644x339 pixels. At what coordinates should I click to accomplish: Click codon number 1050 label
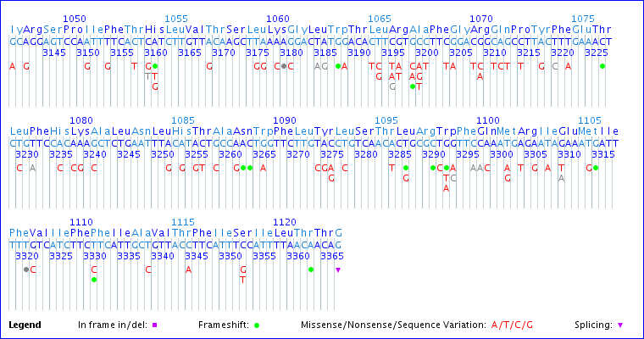point(75,19)
